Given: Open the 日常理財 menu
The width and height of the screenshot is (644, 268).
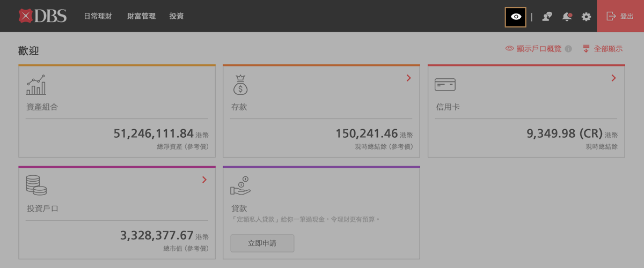Looking at the screenshot, I should pos(98,17).
